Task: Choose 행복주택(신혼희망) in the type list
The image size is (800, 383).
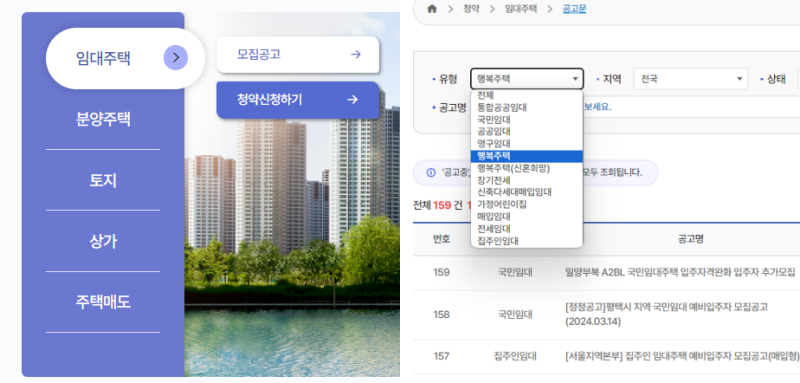Action: (527, 168)
